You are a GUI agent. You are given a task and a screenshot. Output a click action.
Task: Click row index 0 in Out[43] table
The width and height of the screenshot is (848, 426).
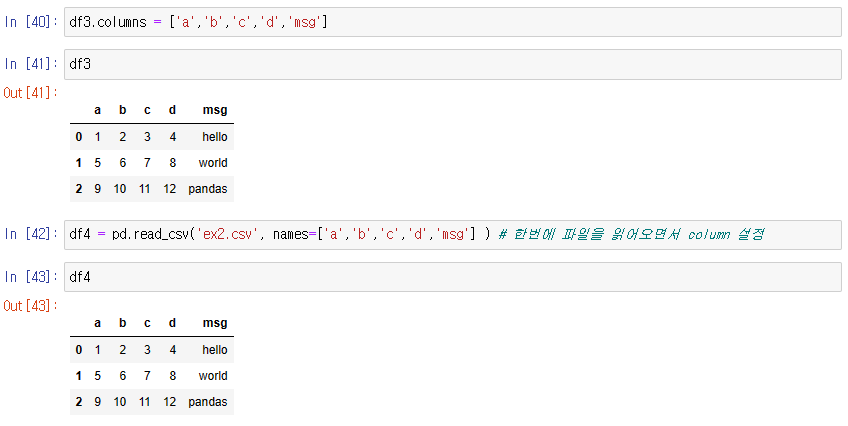pyautogui.click(x=79, y=350)
